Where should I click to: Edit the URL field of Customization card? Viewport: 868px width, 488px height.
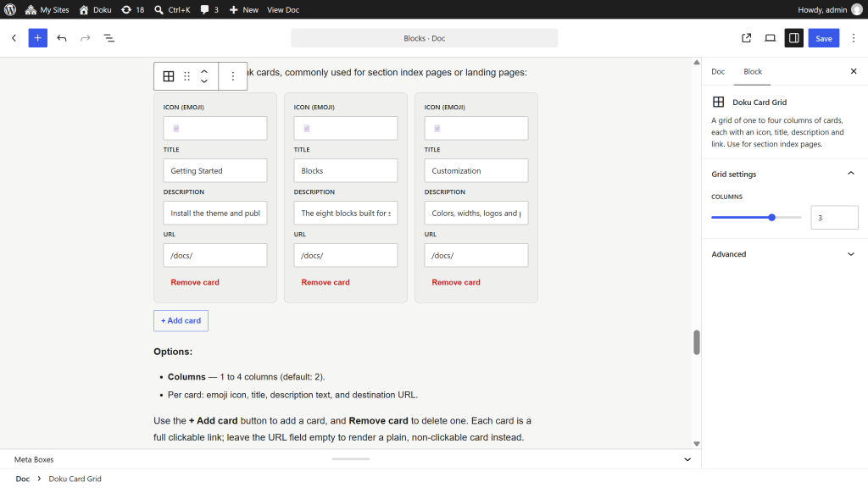476,255
